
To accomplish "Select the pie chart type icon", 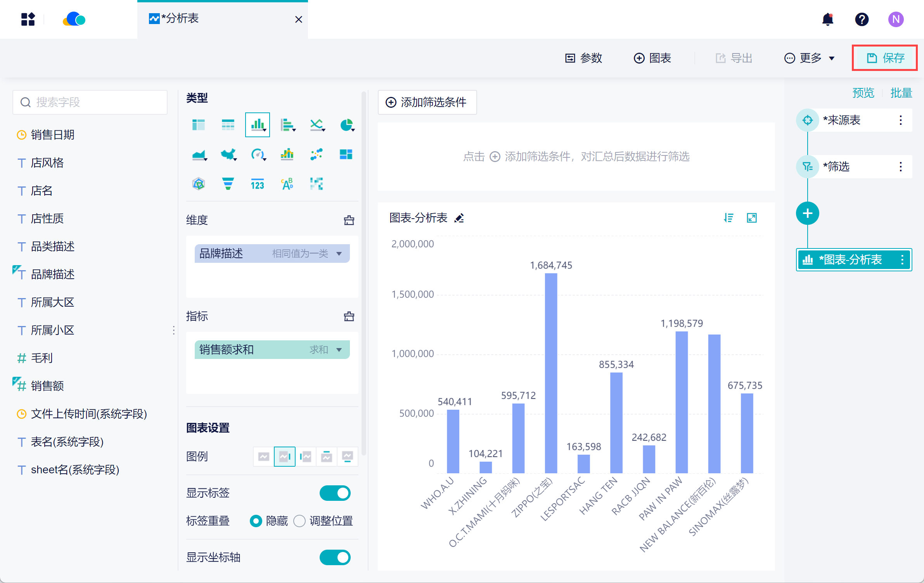I will [346, 125].
